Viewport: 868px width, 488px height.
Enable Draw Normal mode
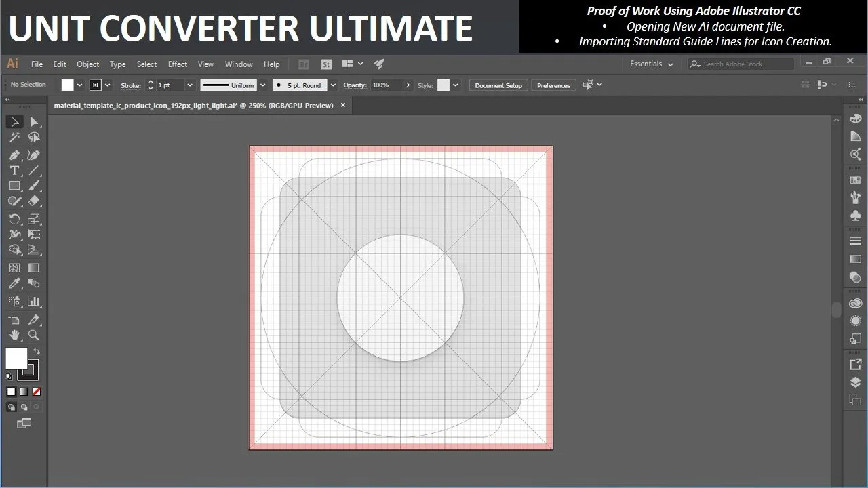click(x=11, y=407)
